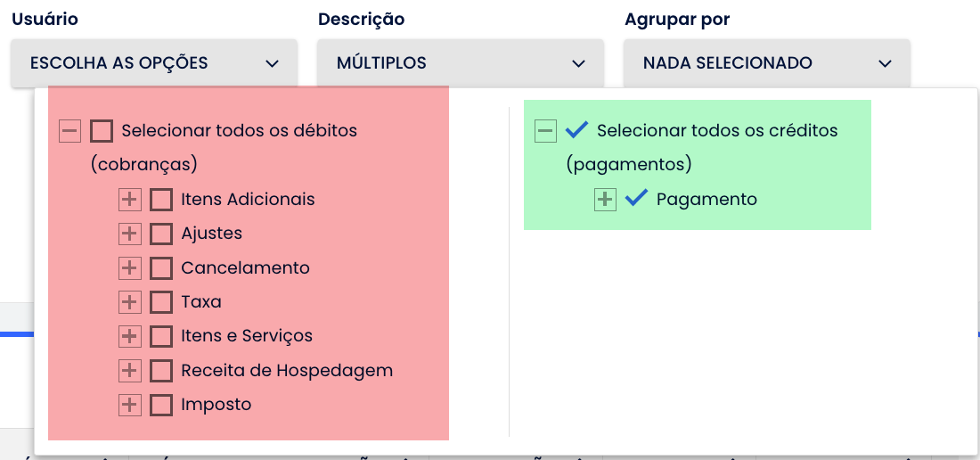Screen dimensions: 980x460
Task: Expand the Cancelamento plus icon
Action: click(x=130, y=267)
